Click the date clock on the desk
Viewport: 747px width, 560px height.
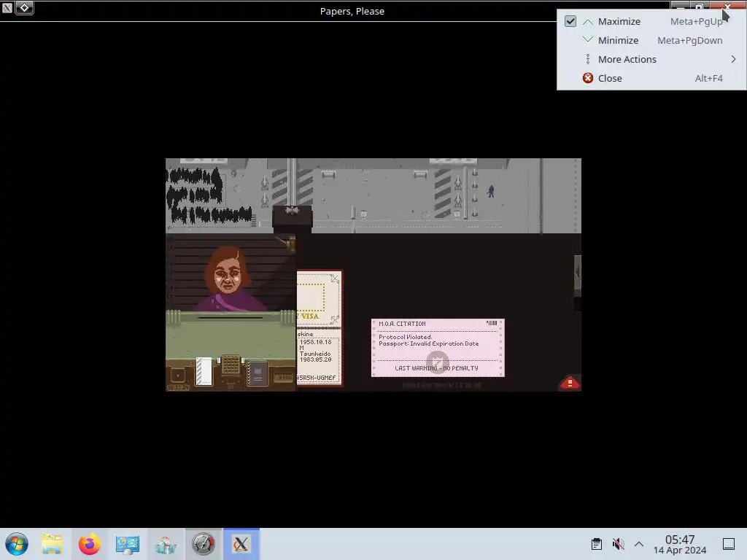click(178, 388)
